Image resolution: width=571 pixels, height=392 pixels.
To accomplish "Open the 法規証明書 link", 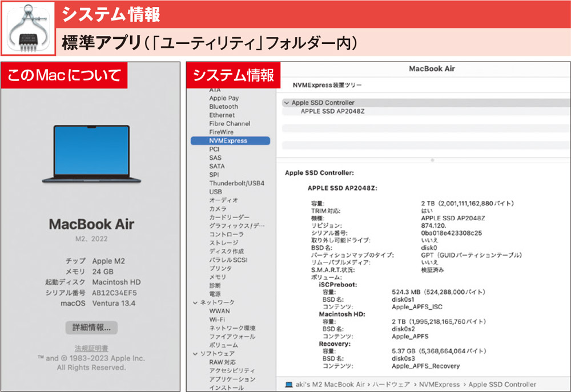I will tap(92, 347).
